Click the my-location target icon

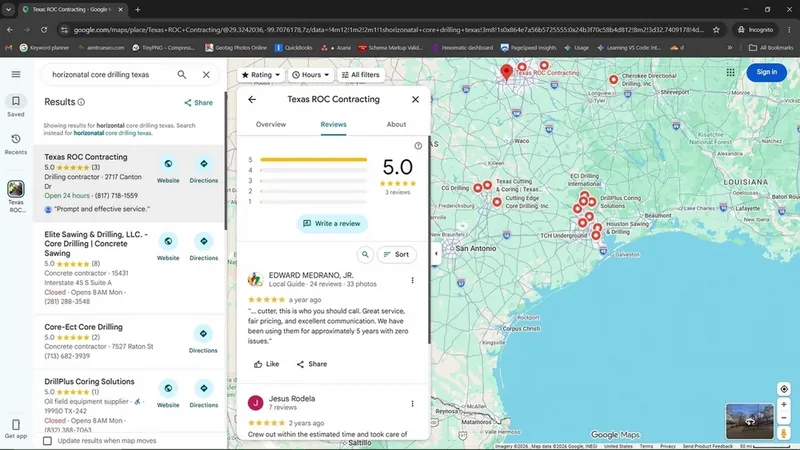tap(784, 389)
